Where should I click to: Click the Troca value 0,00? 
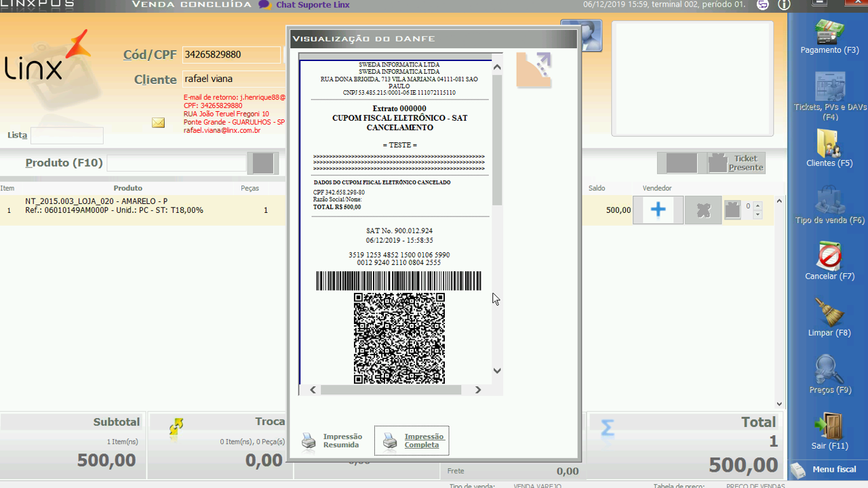click(x=264, y=461)
